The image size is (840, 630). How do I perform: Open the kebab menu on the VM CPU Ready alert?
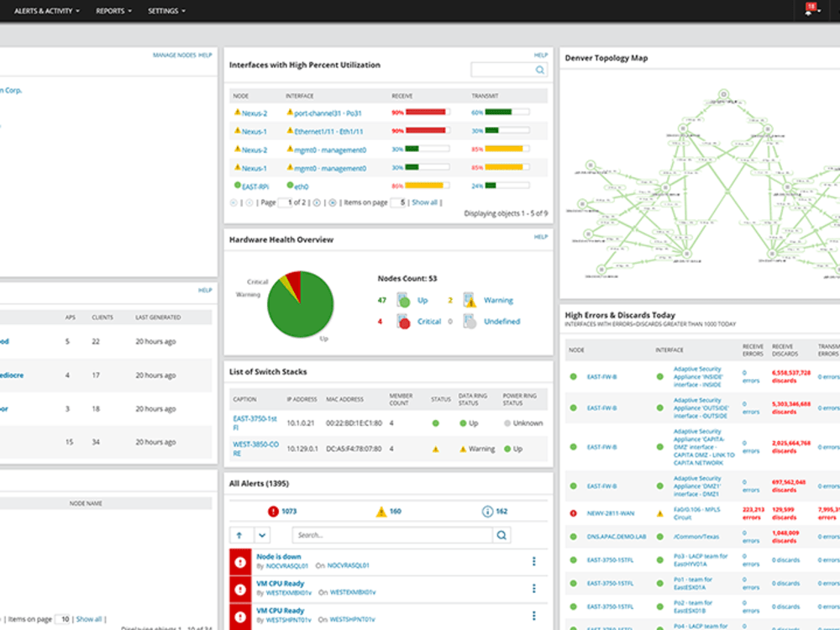point(534,586)
